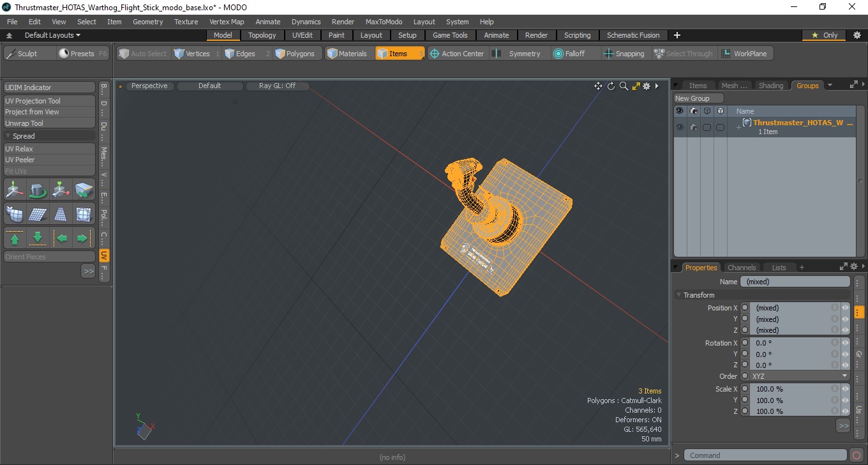The height and width of the screenshot is (465, 868).
Task: Click the record button beside Command field
Action: 857,455
